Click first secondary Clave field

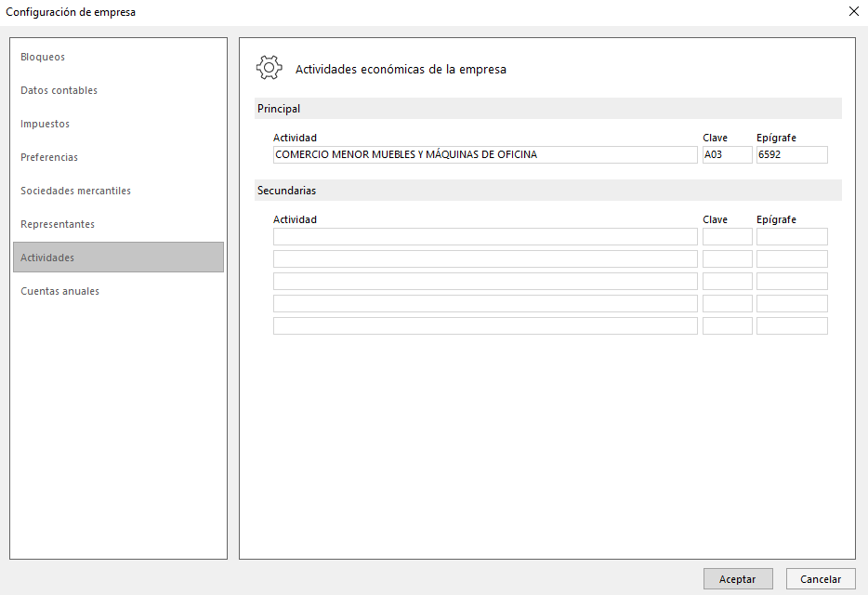pyautogui.click(x=728, y=236)
